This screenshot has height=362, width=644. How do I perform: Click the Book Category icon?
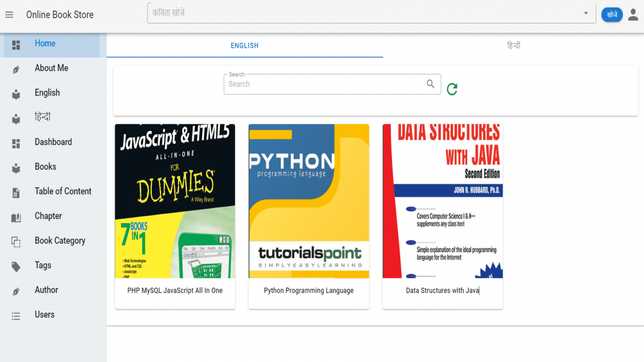click(x=16, y=242)
